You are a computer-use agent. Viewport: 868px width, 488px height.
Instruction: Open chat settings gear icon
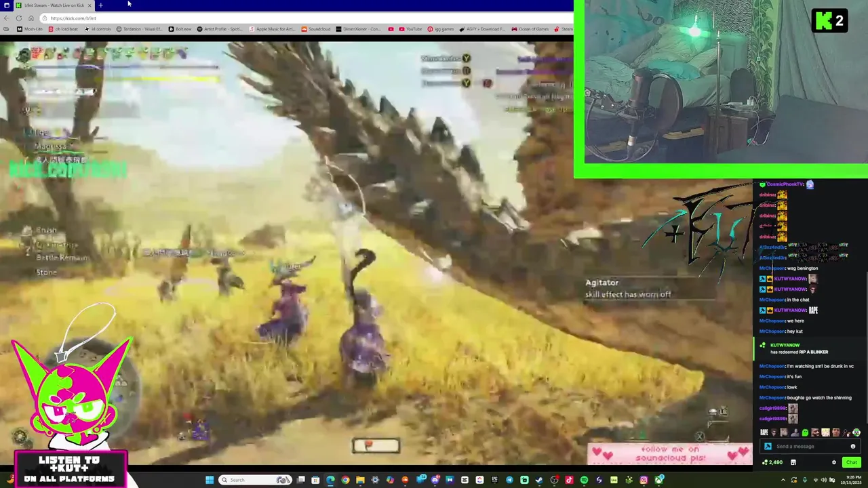click(x=834, y=462)
